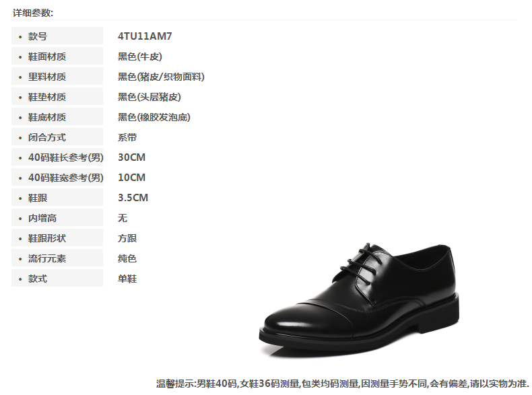Select the 鞋垫材质 label cell

57,97
